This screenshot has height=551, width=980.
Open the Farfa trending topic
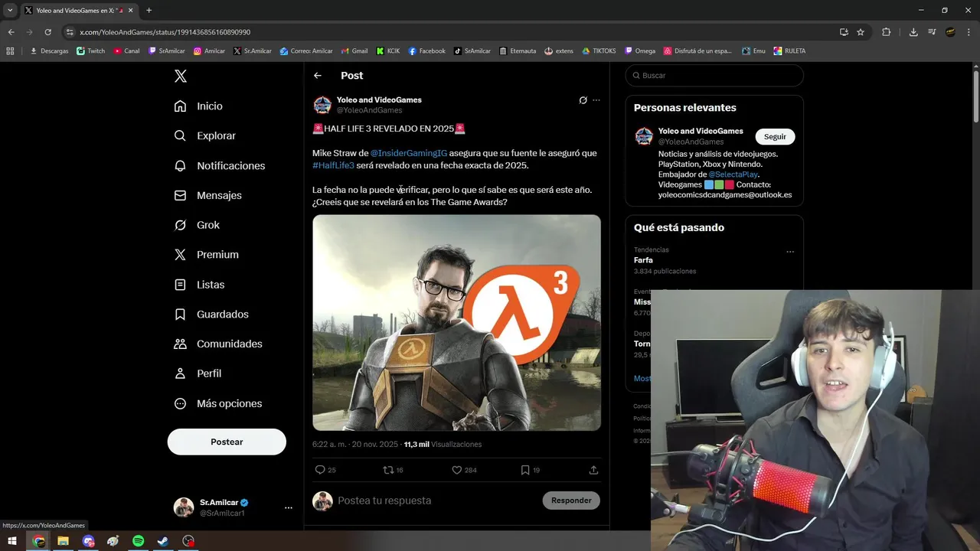pos(643,260)
